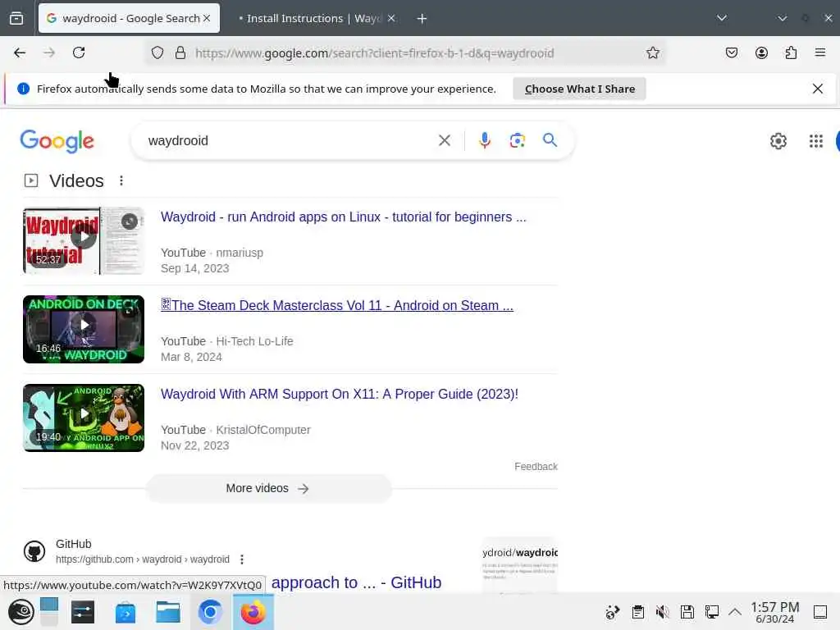Open the Firefox hamburger menu
Viewport: 840px width, 630px height.
[819, 52]
